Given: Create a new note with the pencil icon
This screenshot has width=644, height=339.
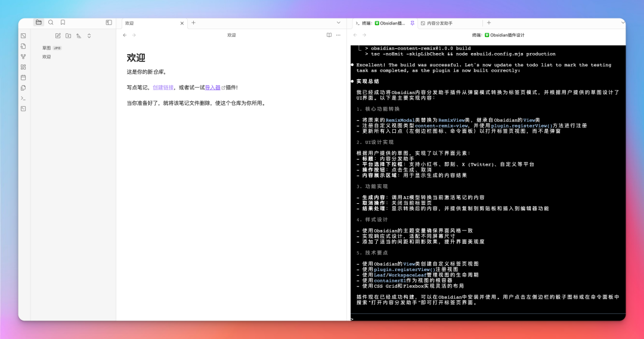Looking at the screenshot, I should point(58,36).
